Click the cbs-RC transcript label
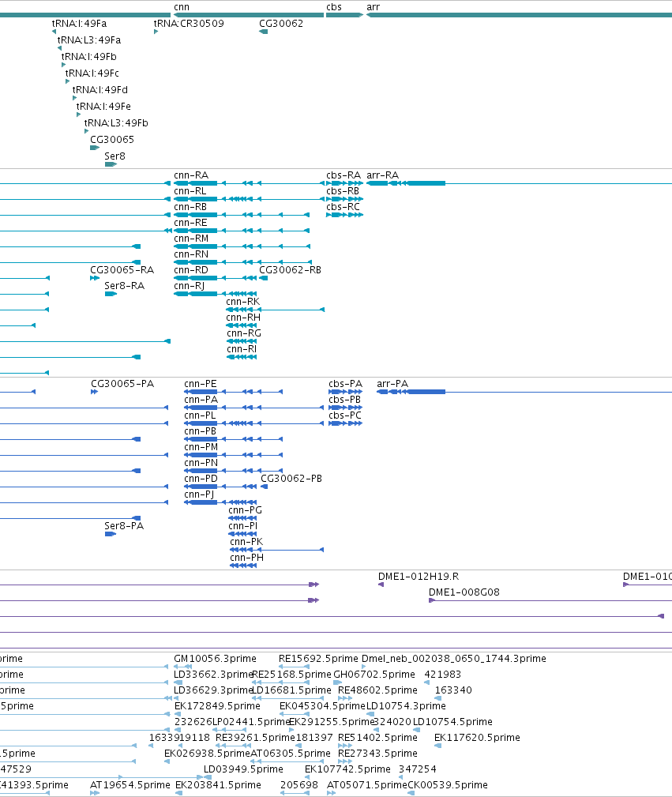Screen dimensions: 672x797 pos(344,207)
